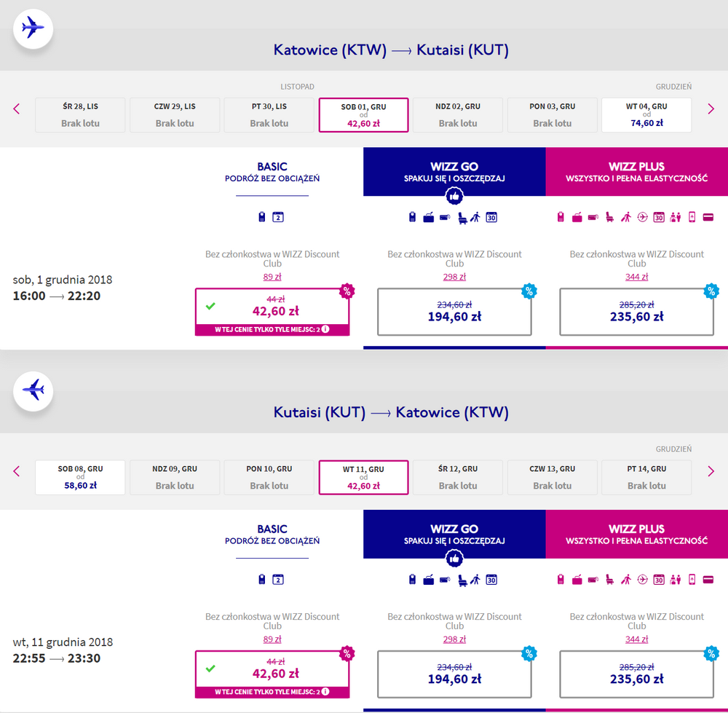Select outbound date NDZ 02, GRU
Viewport: 728px width, 713px height.
458,115
